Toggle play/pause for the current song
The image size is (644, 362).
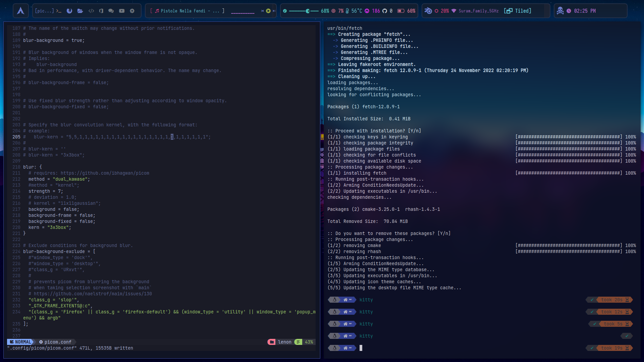coord(268,11)
